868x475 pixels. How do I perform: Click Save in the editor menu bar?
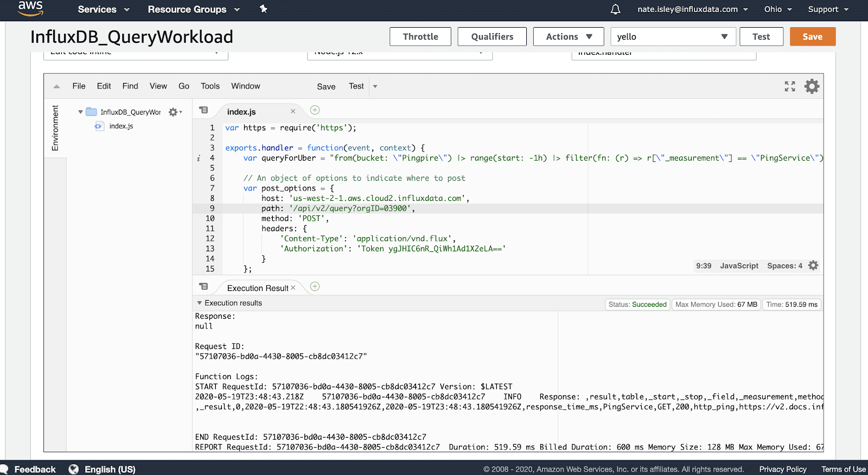tap(326, 86)
